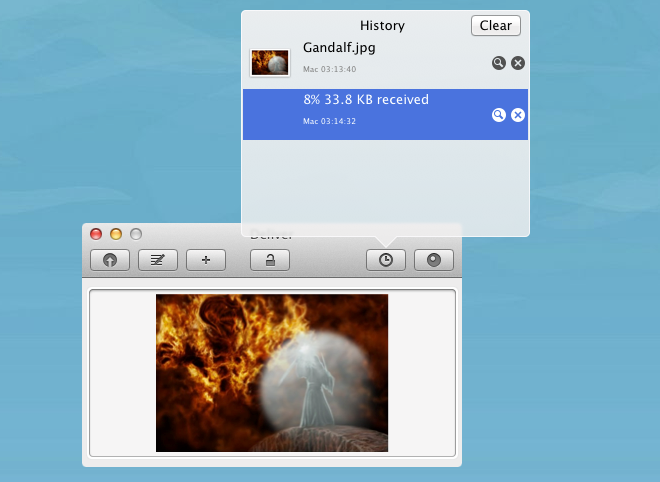This screenshot has width=660, height=482.
Task: Click the Gandalf fire image preview
Action: click(x=272, y=373)
